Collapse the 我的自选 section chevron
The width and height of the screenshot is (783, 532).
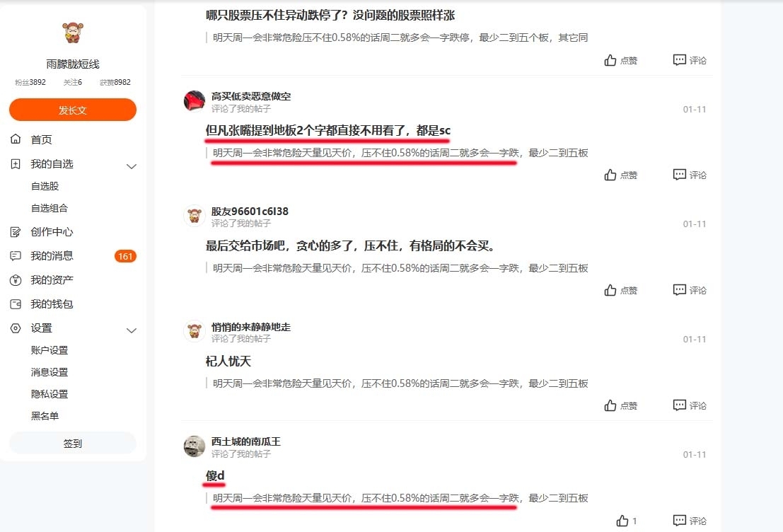tap(132, 166)
